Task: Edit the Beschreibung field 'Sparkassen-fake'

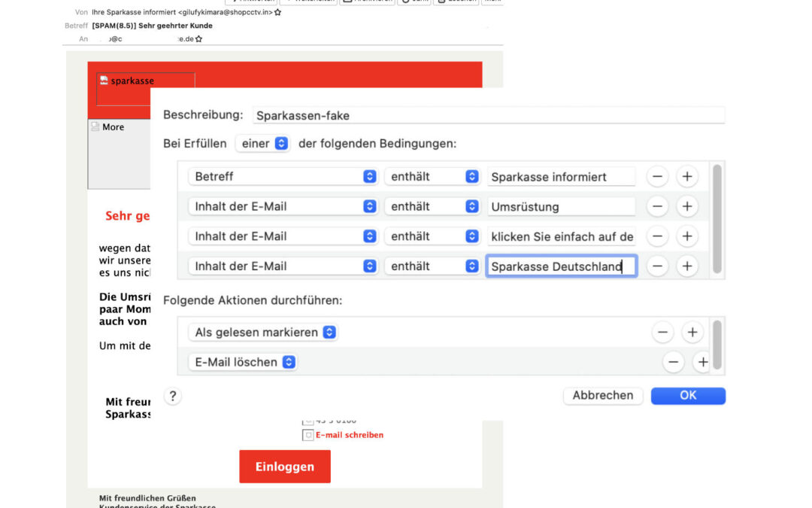Action: (489, 116)
